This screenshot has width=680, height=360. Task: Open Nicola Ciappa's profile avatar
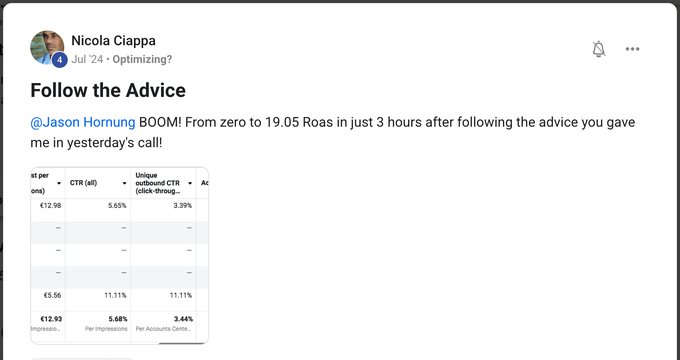[x=47, y=48]
